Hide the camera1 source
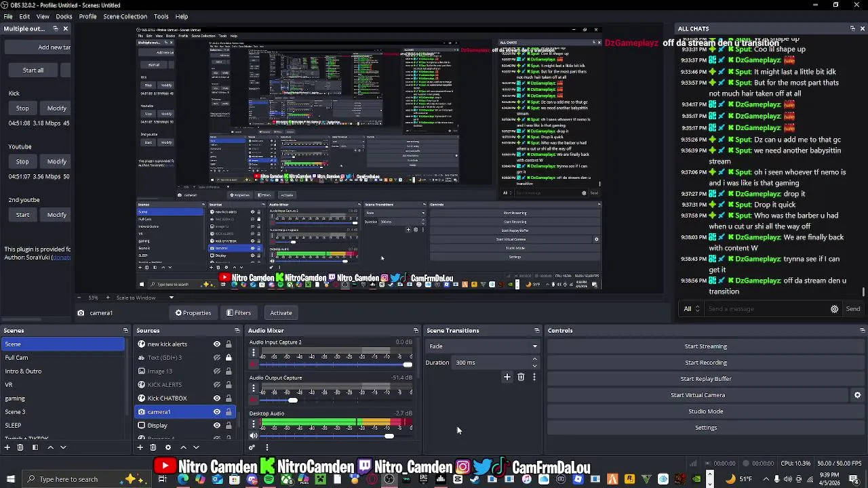This screenshot has width=868, height=488. coord(217,412)
